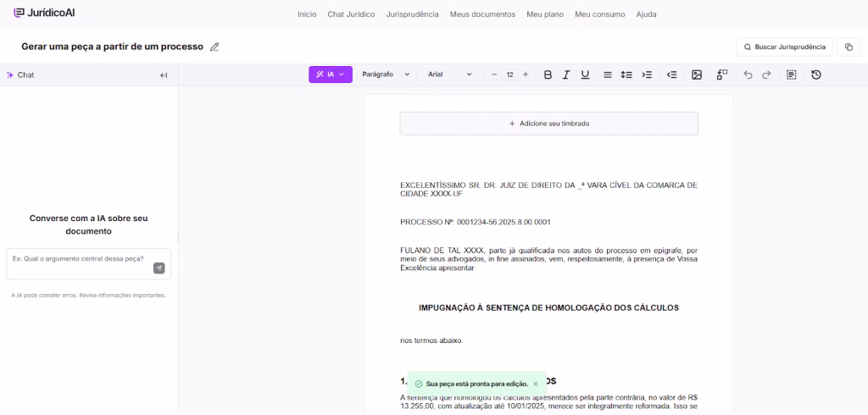868x415 pixels.
Task: Click the Buscar Jurisprudência button
Action: 784,47
